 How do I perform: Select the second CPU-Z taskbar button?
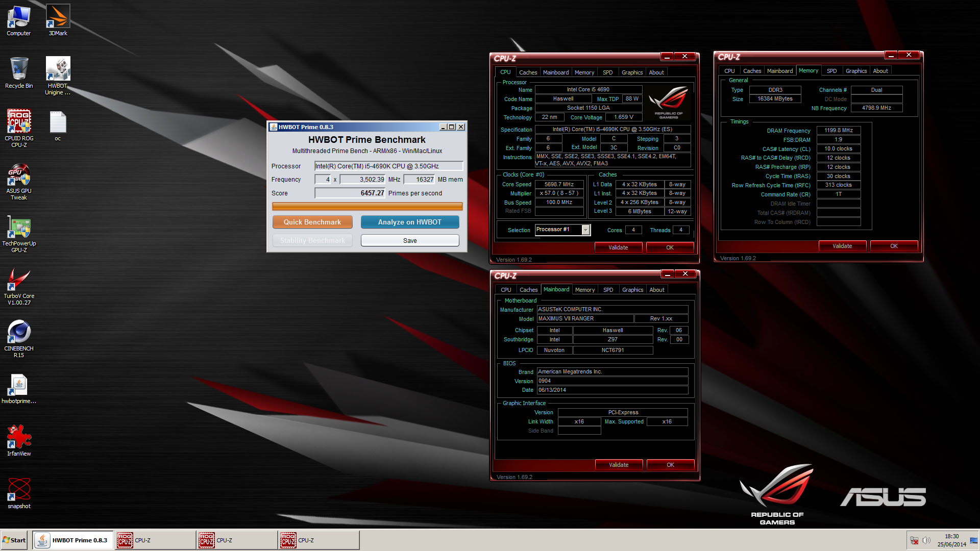tap(237, 540)
